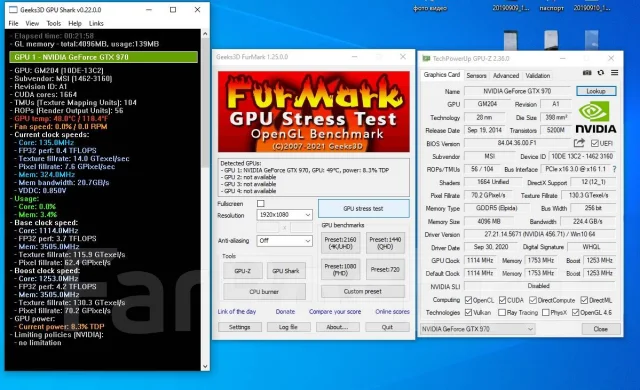Select the 'GPU 1 - NVIDIA GeForce GTX 970' header

click(104, 57)
